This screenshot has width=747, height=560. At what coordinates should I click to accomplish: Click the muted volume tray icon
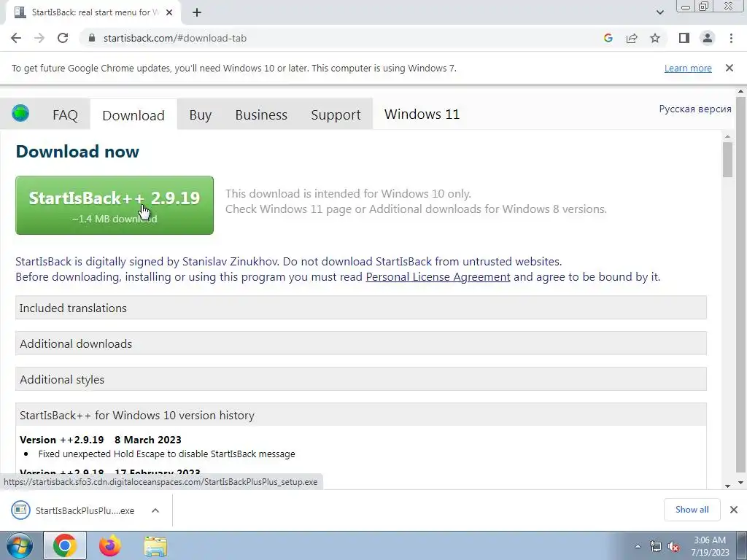pyautogui.click(x=673, y=546)
